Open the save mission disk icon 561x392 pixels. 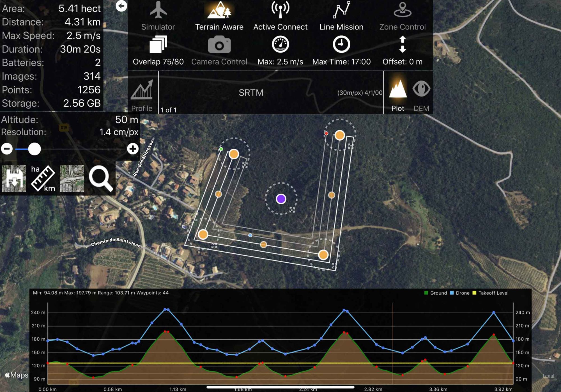(x=14, y=178)
